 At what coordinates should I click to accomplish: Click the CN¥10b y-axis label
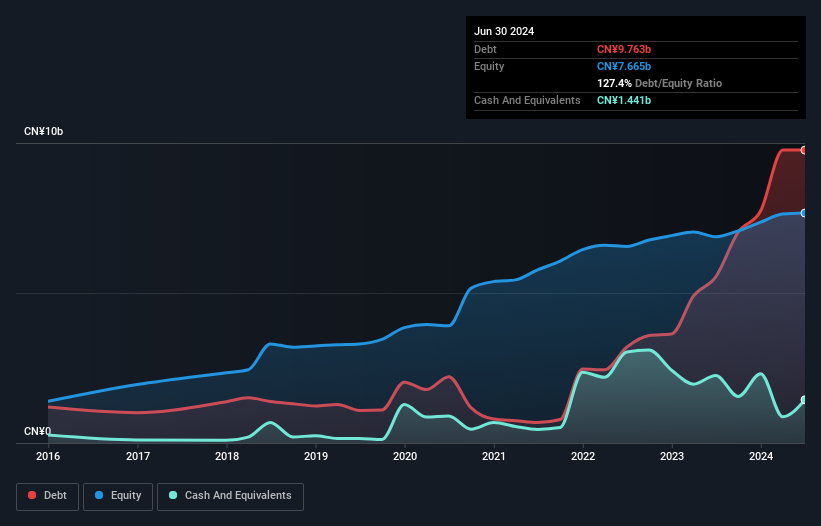[43, 131]
